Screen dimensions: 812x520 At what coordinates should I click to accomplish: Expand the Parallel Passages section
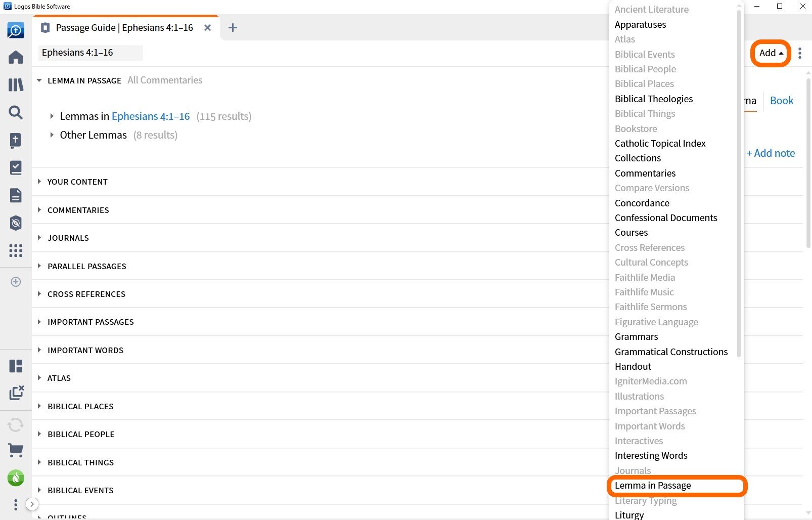pos(39,266)
